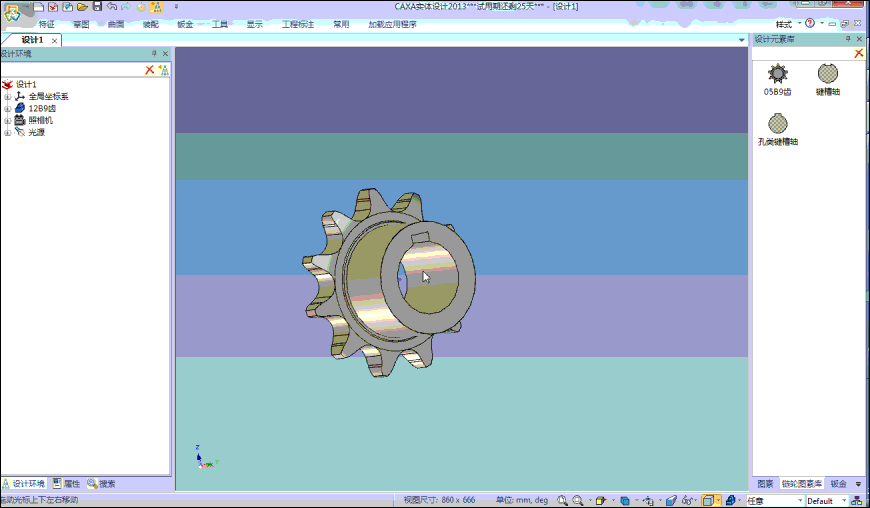This screenshot has width=870, height=508.
Task: Open the CAXA application menu logo button
Action: pos(12,13)
